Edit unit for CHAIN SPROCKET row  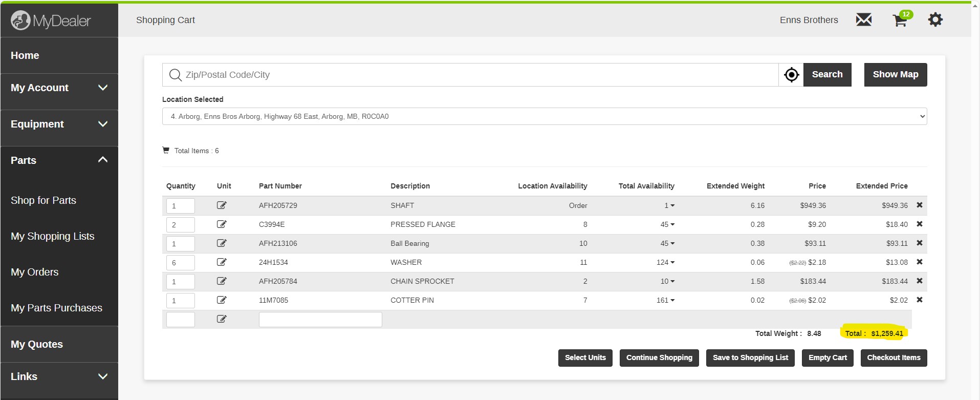tap(222, 281)
